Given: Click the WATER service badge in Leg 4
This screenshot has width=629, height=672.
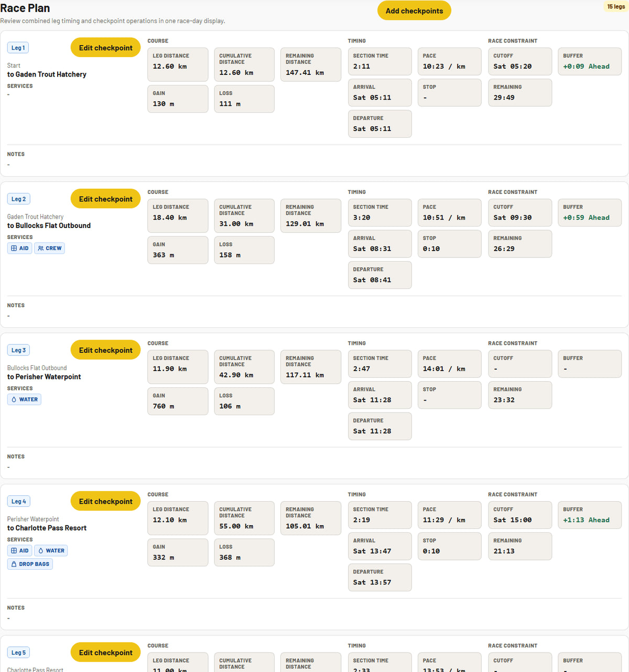Looking at the screenshot, I should coord(51,551).
